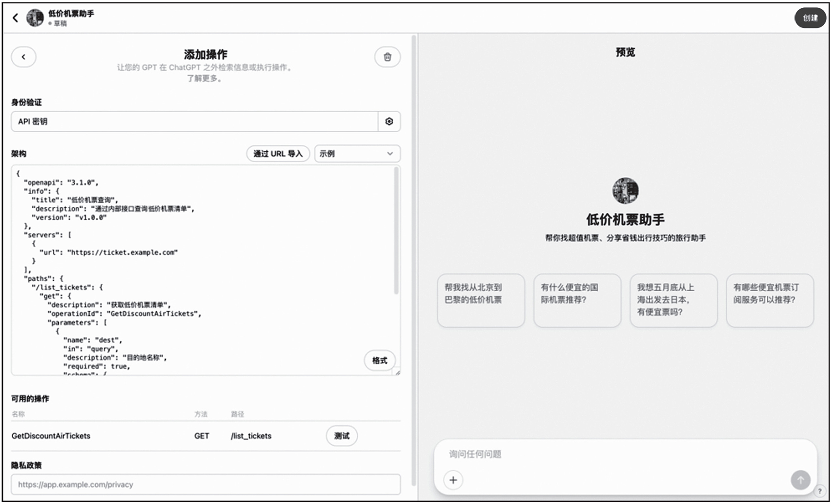Viewport: 832px width, 504px height.
Task: Attach a file with plus icon
Action: pos(453,480)
